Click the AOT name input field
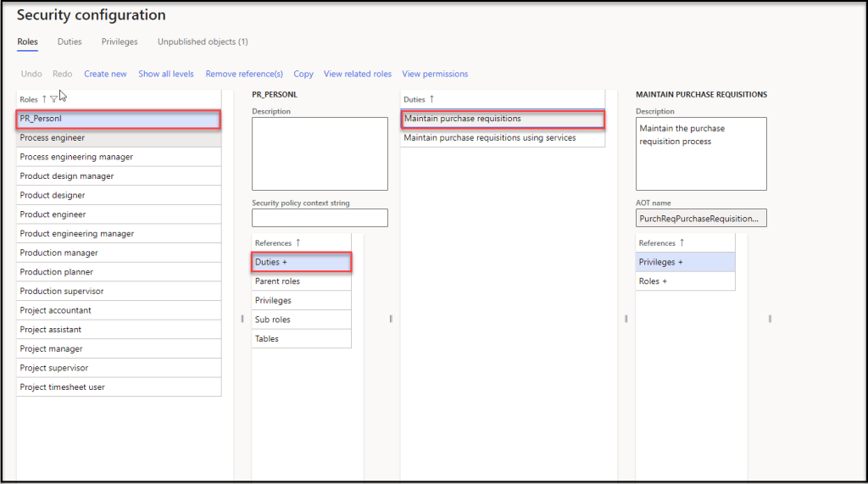 (700, 218)
